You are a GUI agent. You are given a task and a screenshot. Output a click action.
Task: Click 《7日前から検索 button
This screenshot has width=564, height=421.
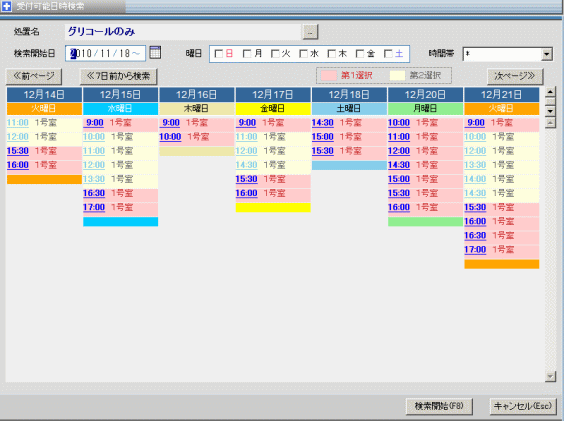click(x=118, y=76)
